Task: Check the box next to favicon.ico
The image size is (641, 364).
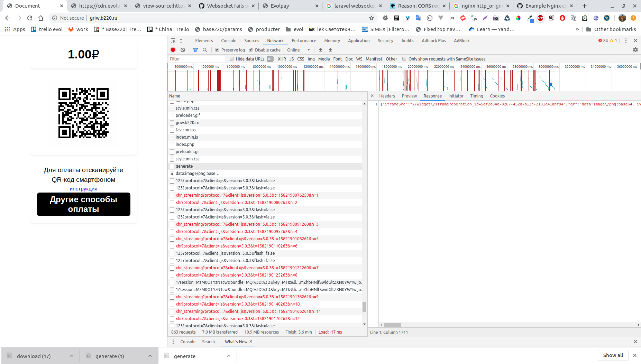Action: 172,130
